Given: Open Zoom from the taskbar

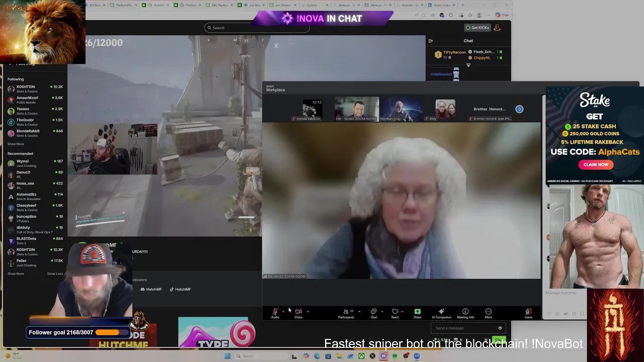Looking at the screenshot, I should 417,356.
